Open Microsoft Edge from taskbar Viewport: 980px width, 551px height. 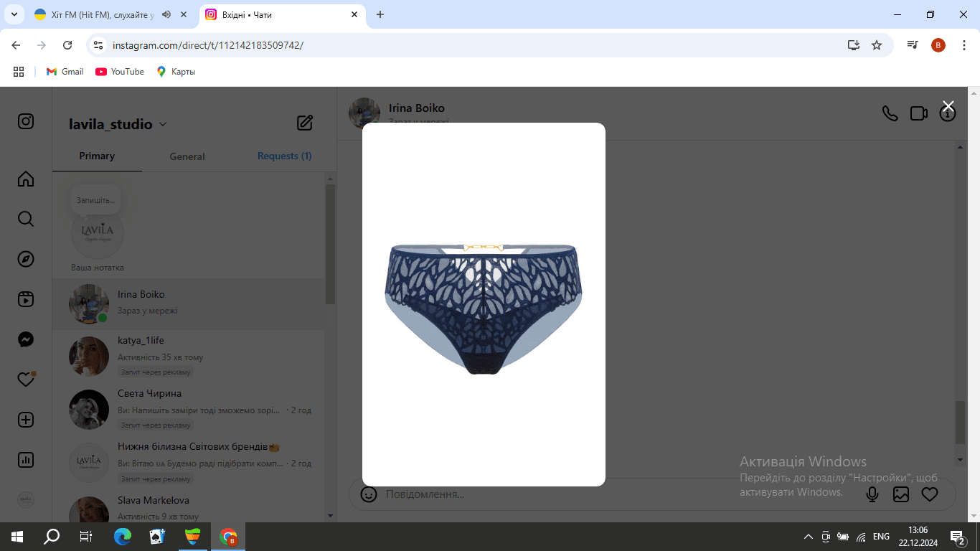pyautogui.click(x=123, y=537)
